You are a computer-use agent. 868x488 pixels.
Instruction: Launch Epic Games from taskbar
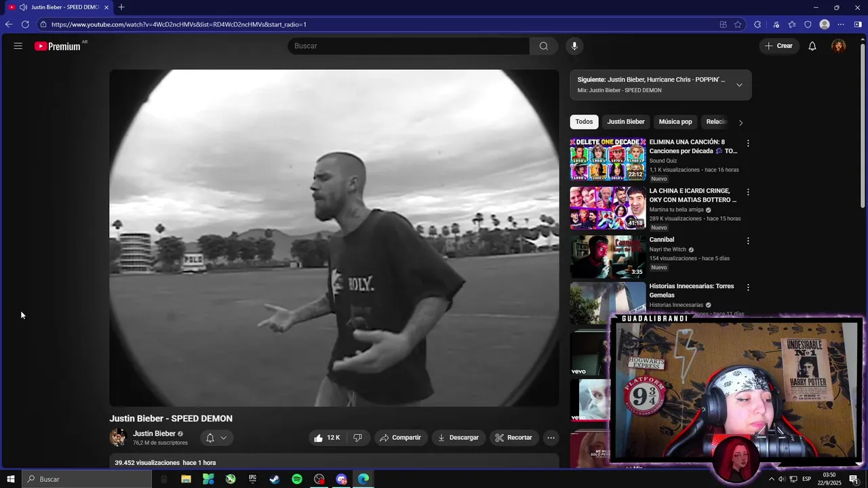[252, 479]
